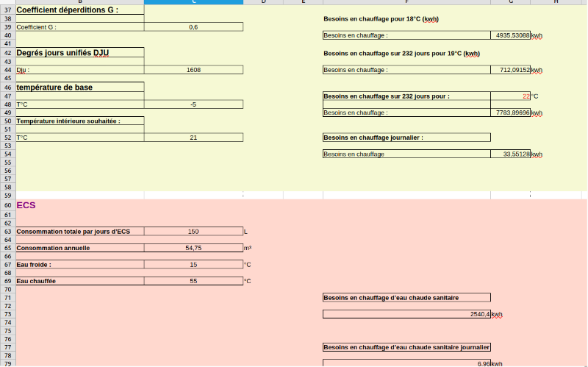Select base temperature cell showing -5
The width and height of the screenshot is (588, 367).
point(193,104)
